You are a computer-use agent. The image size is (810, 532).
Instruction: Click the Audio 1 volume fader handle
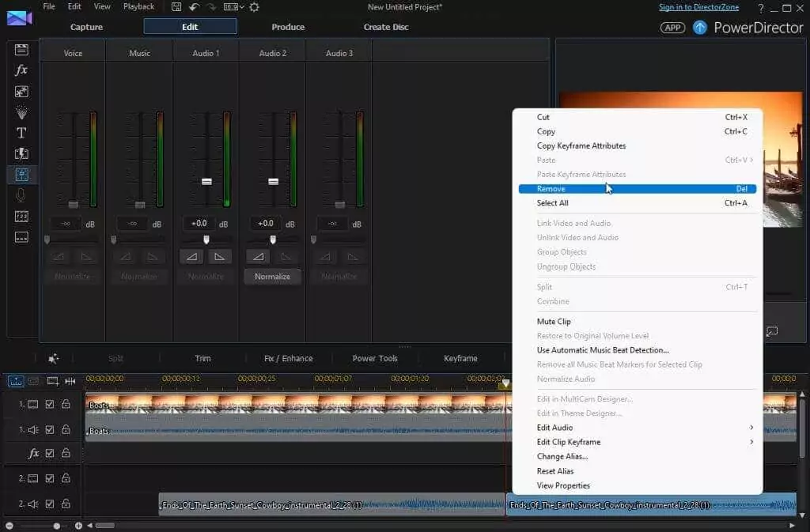(206, 181)
